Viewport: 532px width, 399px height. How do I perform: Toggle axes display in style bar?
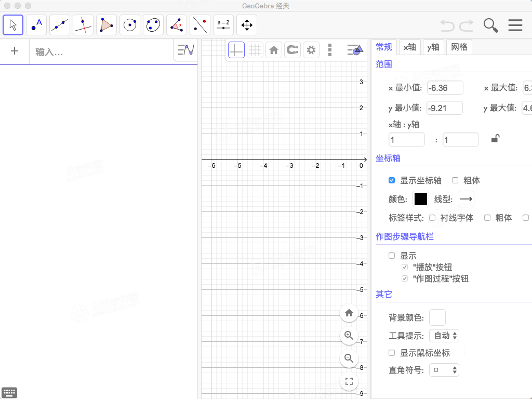236,50
